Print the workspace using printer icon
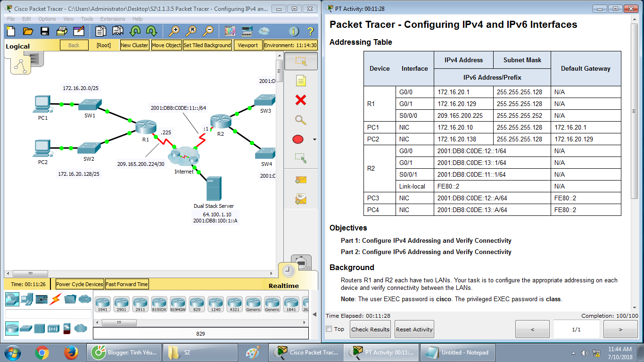 tap(62, 31)
